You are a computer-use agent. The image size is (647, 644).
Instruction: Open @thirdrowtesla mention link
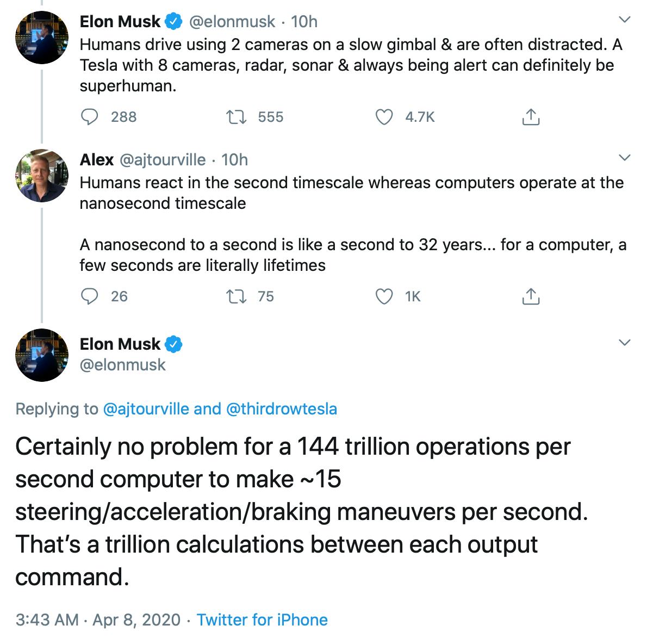281,409
